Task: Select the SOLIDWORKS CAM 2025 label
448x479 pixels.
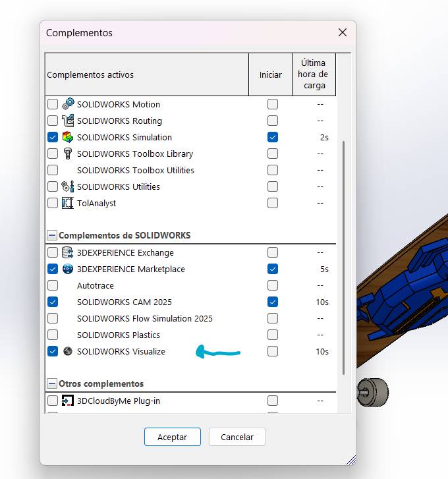Action: click(x=125, y=302)
